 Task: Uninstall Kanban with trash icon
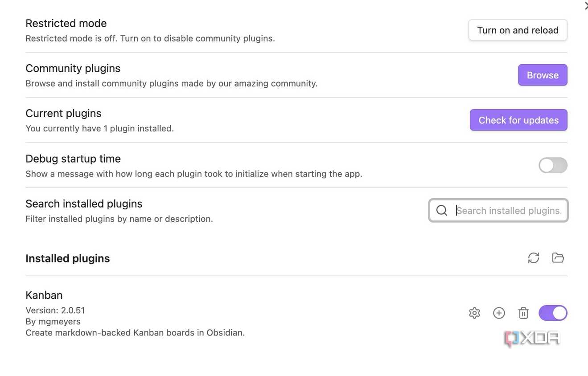tap(523, 313)
